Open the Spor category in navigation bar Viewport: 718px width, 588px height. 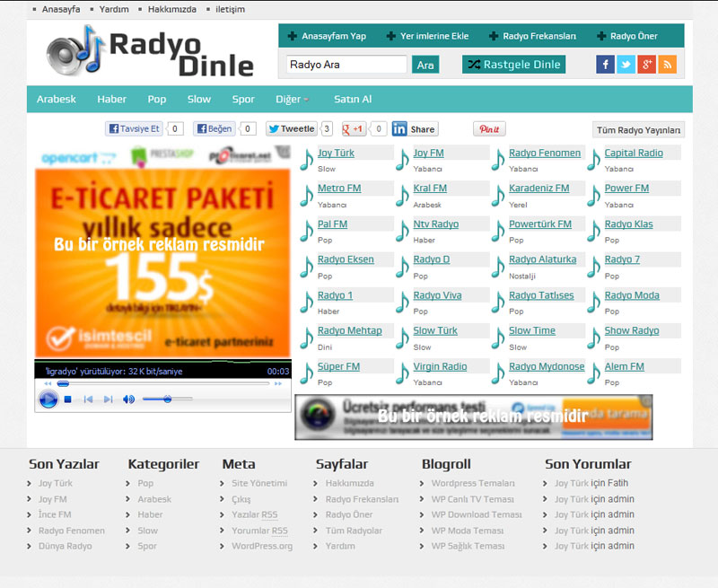(243, 100)
